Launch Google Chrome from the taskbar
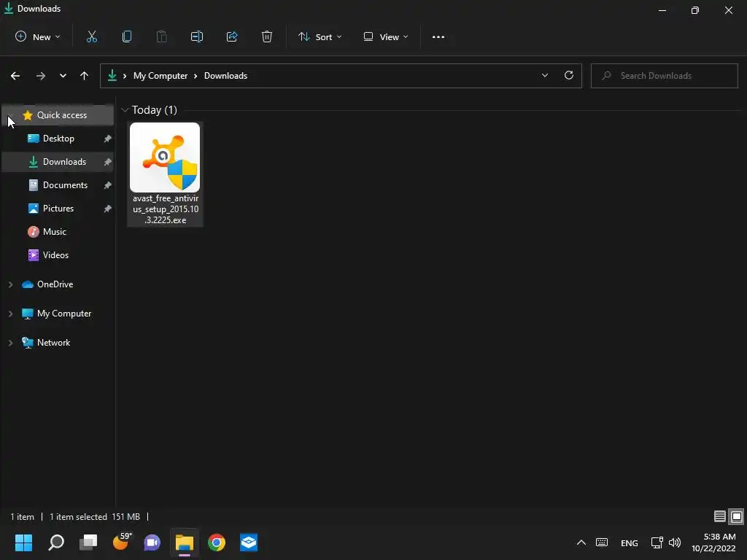The image size is (747, 560). click(216, 542)
